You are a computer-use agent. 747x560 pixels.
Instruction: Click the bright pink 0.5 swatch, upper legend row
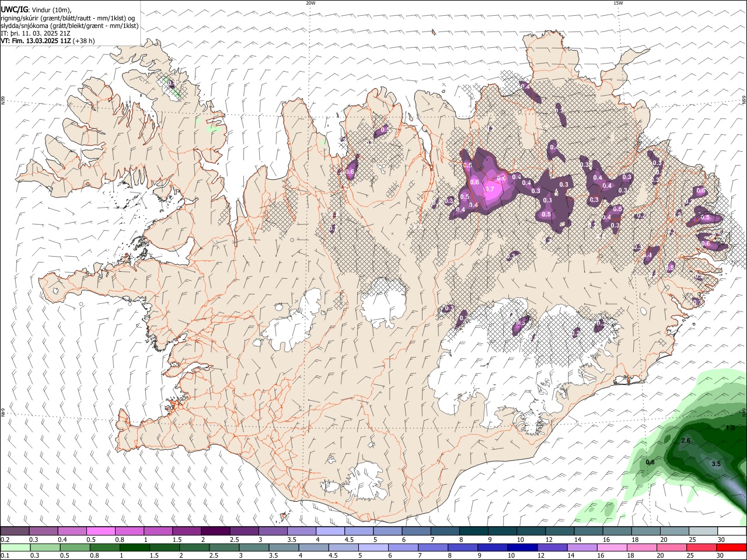pos(100,531)
